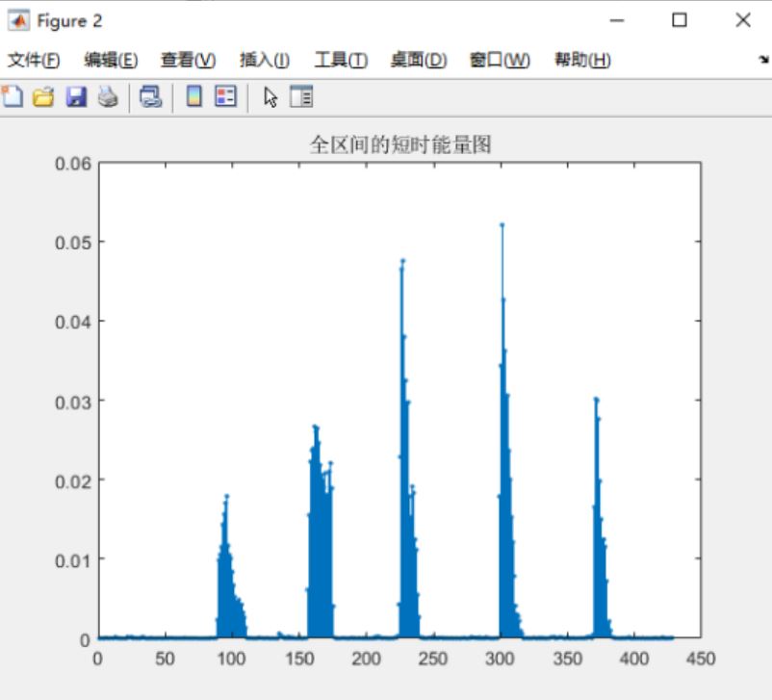Insert a legend from the toolbar
Image resolution: width=772 pixels, height=700 pixels.
(x=226, y=96)
